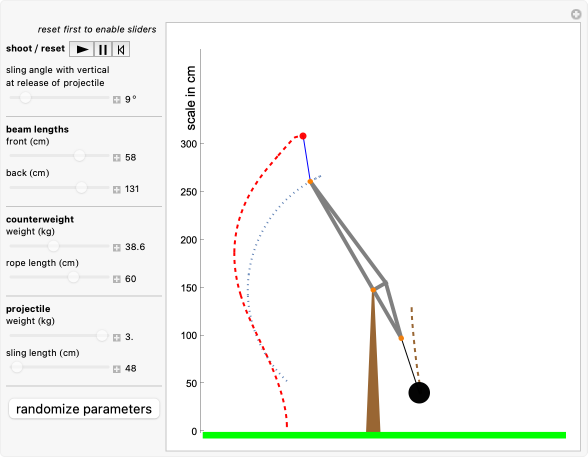588x458 pixels.
Task: Click the 'counterweight' heading
Action: click(40, 219)
